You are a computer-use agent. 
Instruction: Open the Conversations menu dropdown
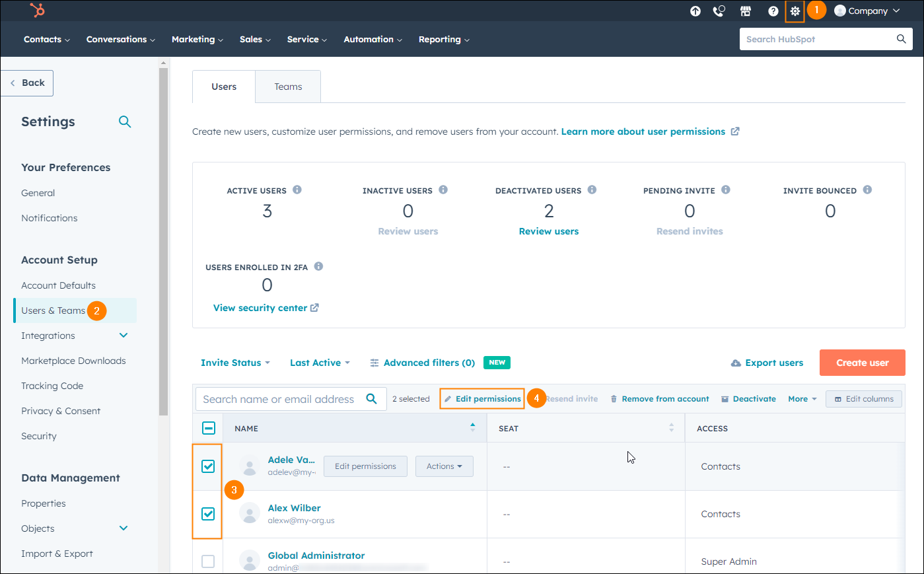[120, 40]
